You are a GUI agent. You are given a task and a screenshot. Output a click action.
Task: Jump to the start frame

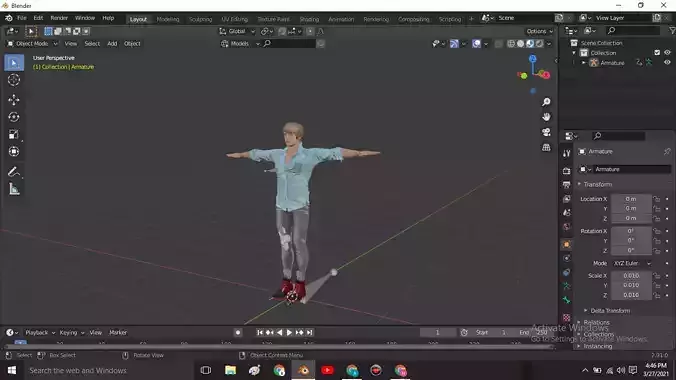point(260,333)
